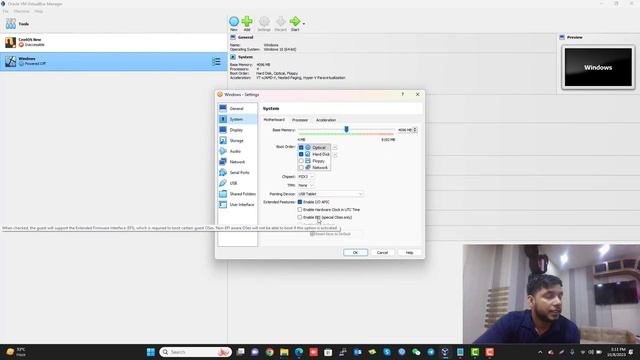Click the New VM toolbar icon
The width and height of the screenshot is (640, 360).
[x=234, y=23]
